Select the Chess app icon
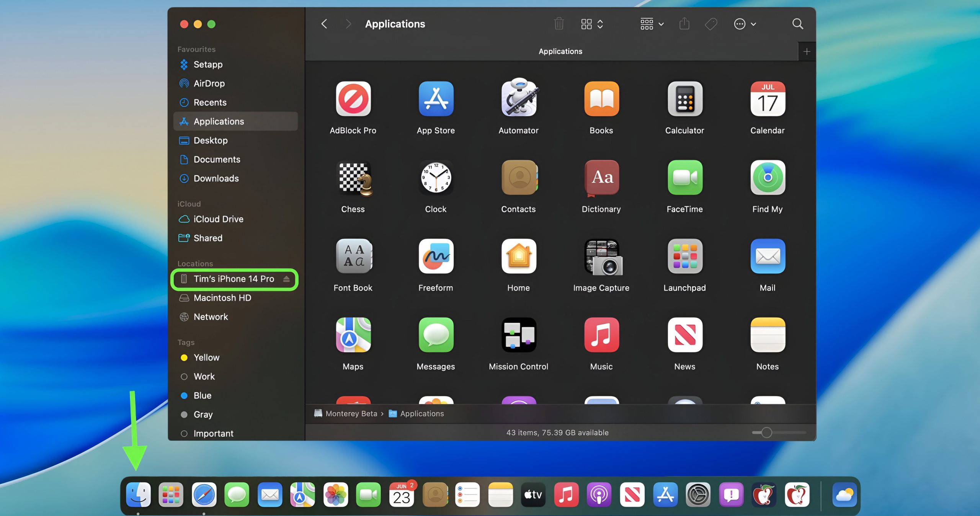This screenshot has height=516, width=980. pos(354,178)
